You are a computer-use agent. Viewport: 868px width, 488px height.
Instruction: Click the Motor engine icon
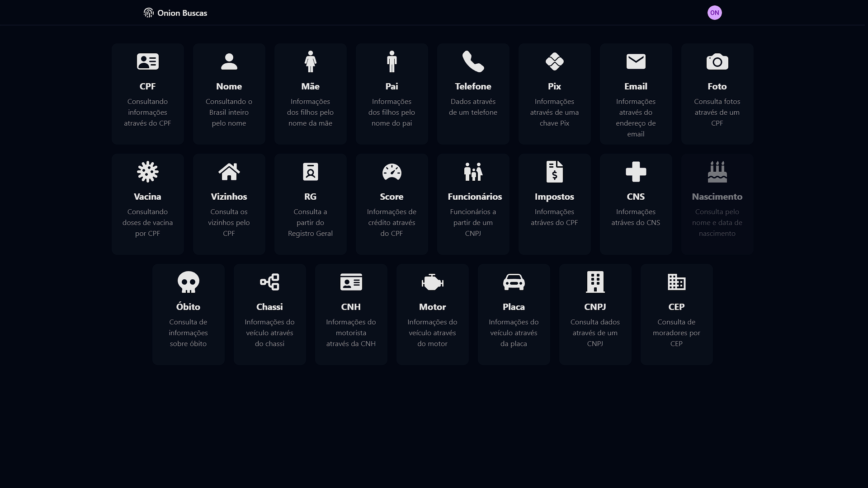pos(433,282)
